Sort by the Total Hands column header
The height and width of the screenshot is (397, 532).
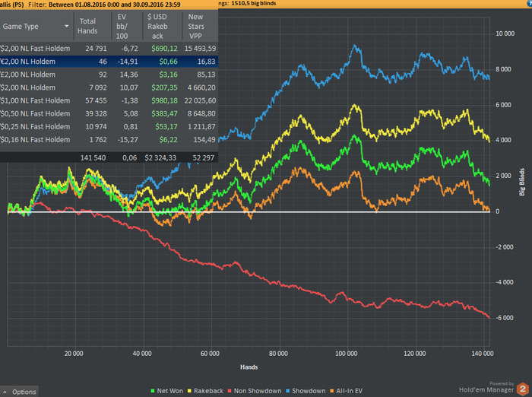pos(87,27)
